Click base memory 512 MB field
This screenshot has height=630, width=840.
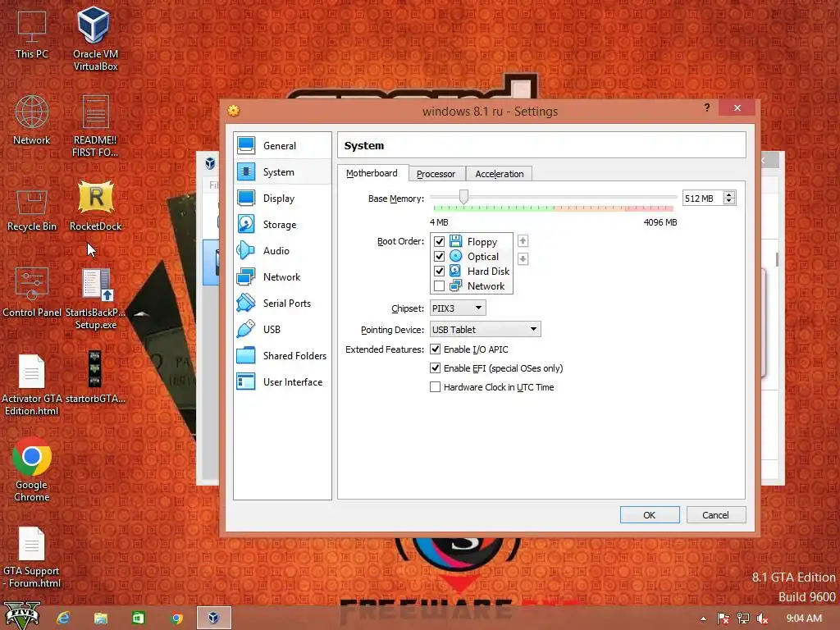[702, 199]
